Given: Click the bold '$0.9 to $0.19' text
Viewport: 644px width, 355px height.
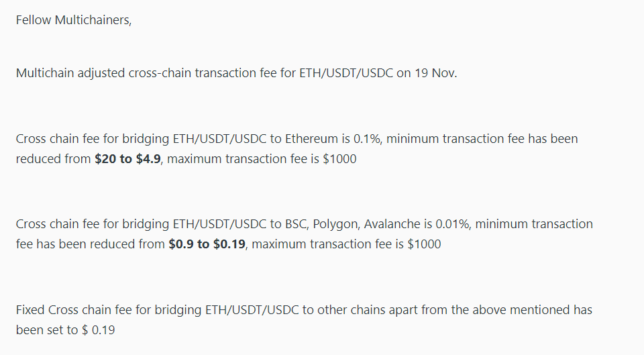Looking at the screenshot, I should pyautogui.click(x=207, y=244).
